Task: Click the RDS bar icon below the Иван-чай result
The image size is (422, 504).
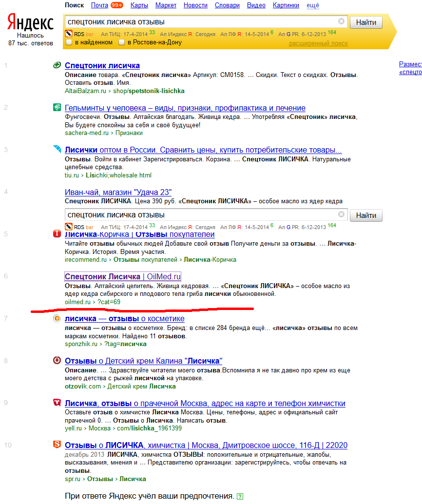Action: click(68, 227)
